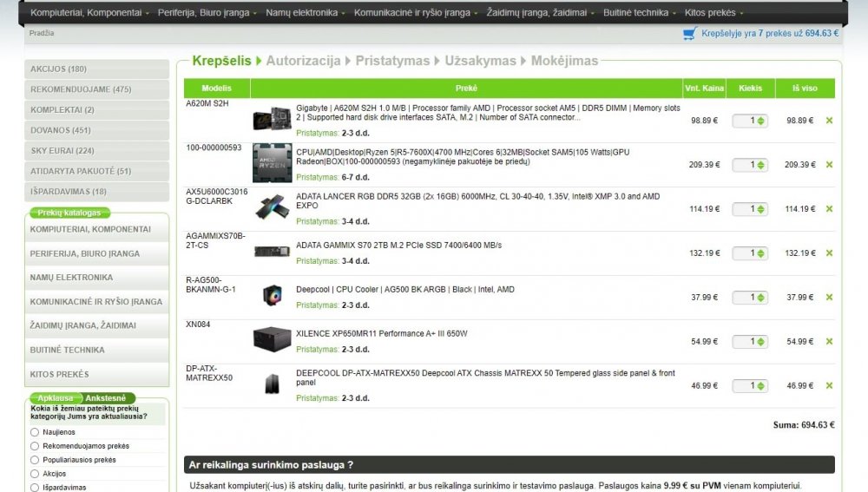Open KITOS PREKĖS catalog category
Image resolution: width=868 pixels, height=492 pixels.
click(x=97, y=375)
